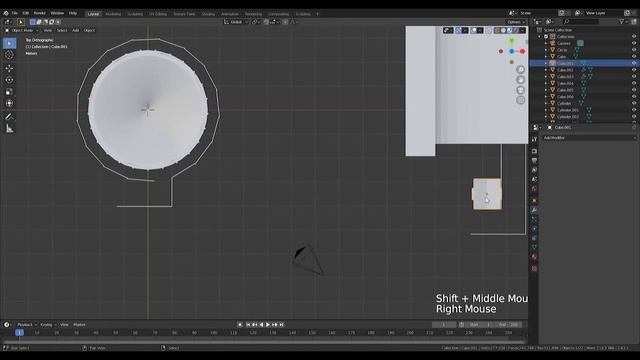Select the Rotate tool
Image resolution: width=640 pixels, height=360 pixels.
(x=9, y=80)
